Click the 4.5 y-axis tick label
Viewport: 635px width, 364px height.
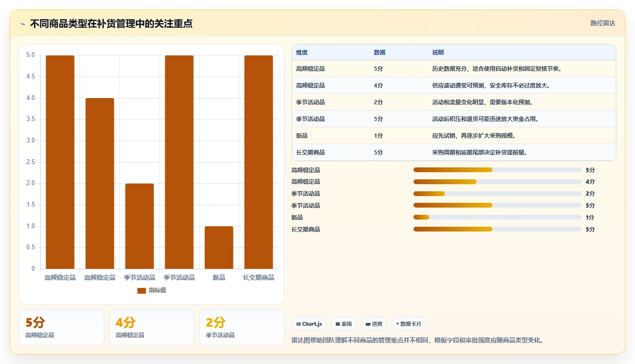pyautogui.click(x=30, y=77)
